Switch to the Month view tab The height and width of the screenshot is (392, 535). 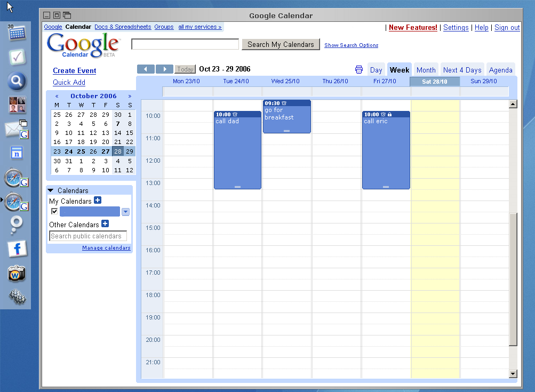tap(426, 70)
